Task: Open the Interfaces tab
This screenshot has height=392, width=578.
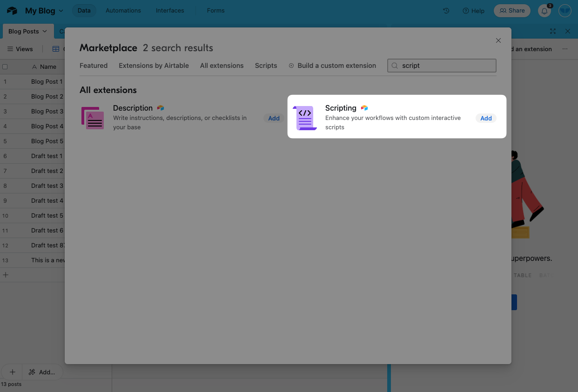Action: [170, 11]
